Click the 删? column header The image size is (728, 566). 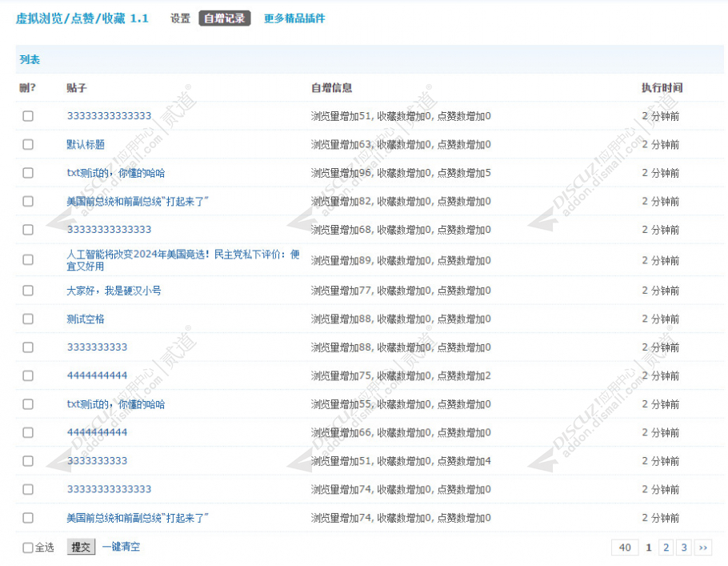coord(27,88)
